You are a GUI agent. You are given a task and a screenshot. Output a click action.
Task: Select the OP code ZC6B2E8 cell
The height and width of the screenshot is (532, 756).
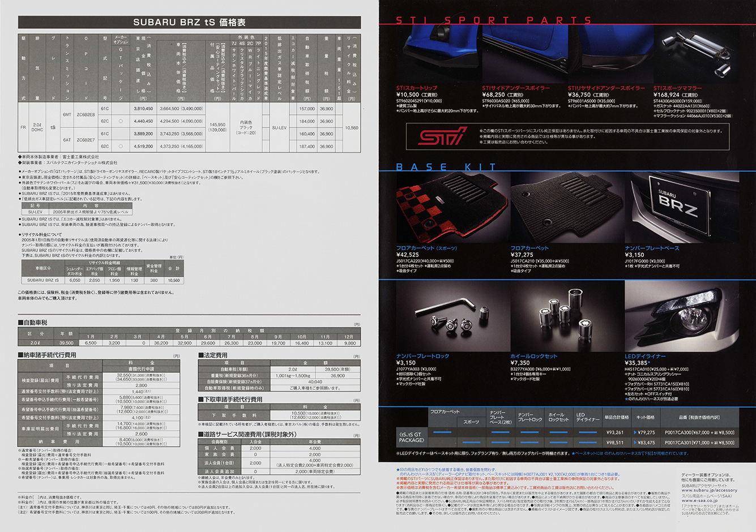(x=87, y=115)
